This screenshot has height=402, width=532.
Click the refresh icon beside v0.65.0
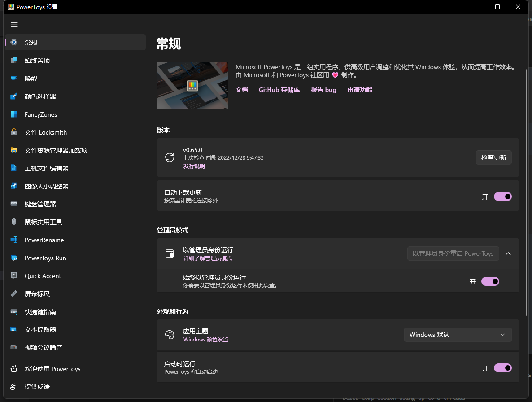170,157
